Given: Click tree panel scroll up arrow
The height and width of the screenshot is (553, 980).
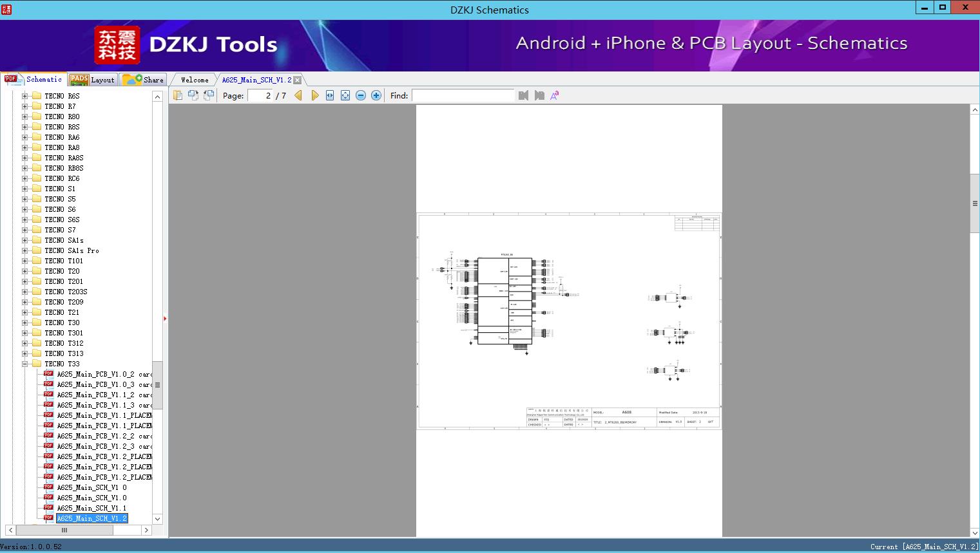Looking at the screenshot, I should pyautogui.click(x=157, y=97).
